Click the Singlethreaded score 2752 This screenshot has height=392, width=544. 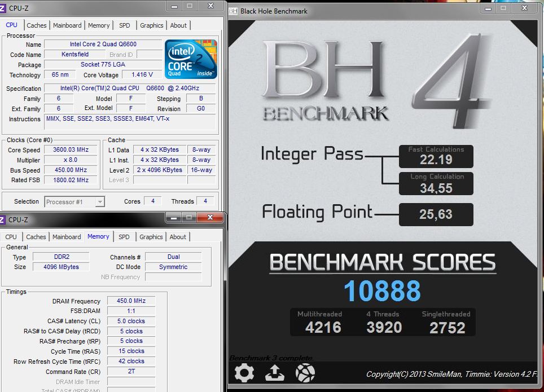447,328
